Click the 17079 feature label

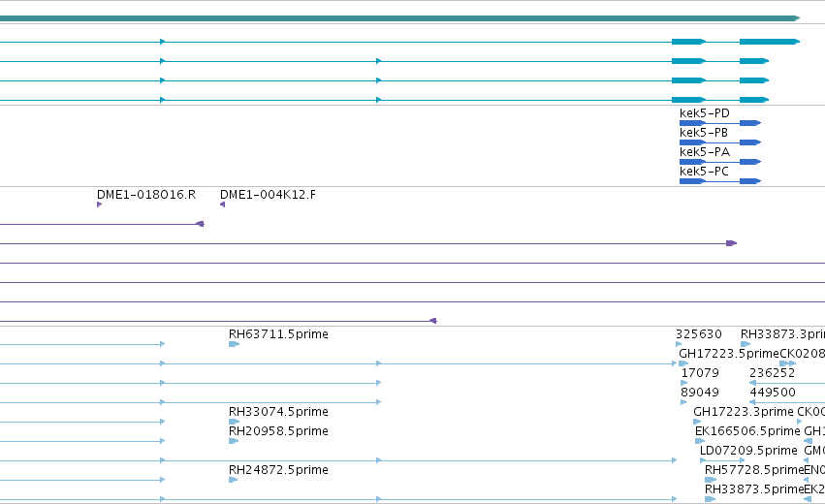coord(700,373)
